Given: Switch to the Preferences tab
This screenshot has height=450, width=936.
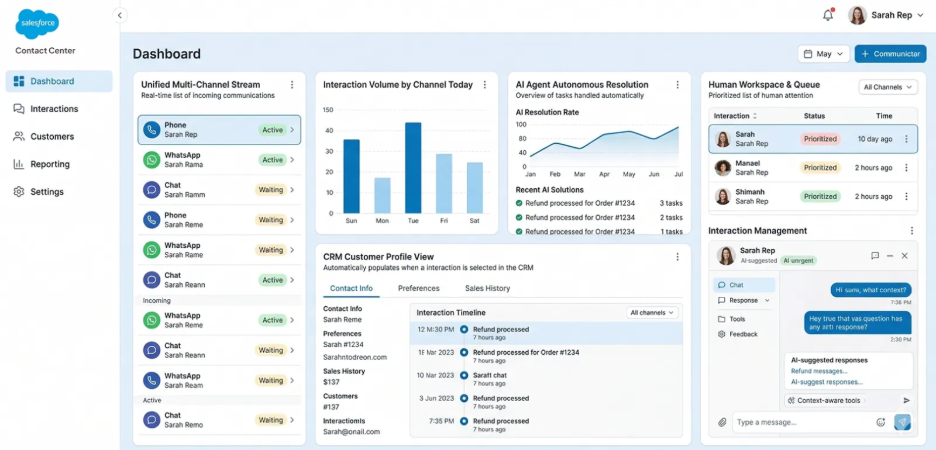Looking at the screenshot, I should point(418,288).
